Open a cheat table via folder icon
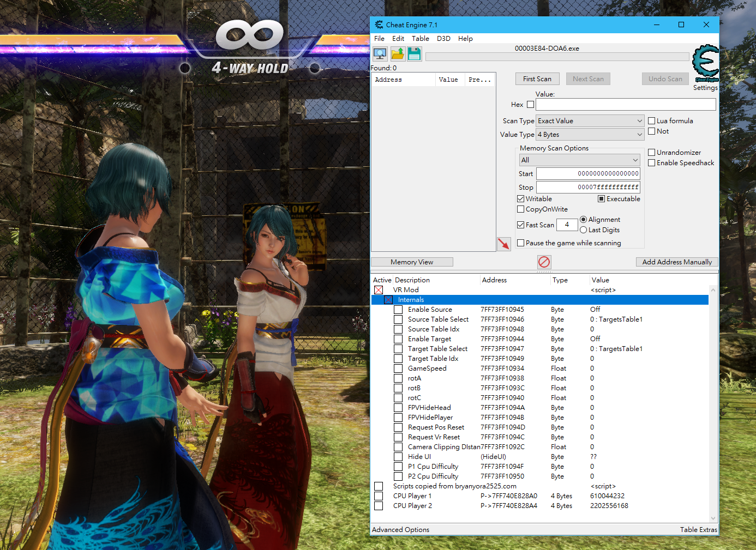This screenshot has width=756, height=550. pos(397,53)
